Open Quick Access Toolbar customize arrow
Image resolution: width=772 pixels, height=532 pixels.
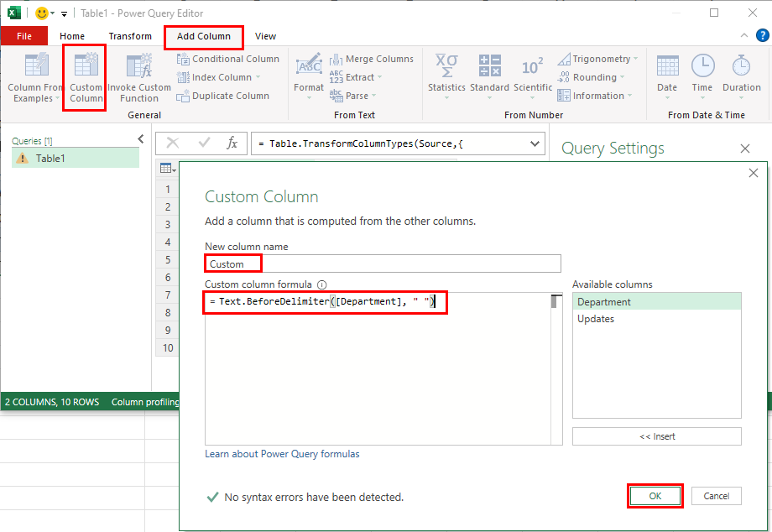click(64, 13)
